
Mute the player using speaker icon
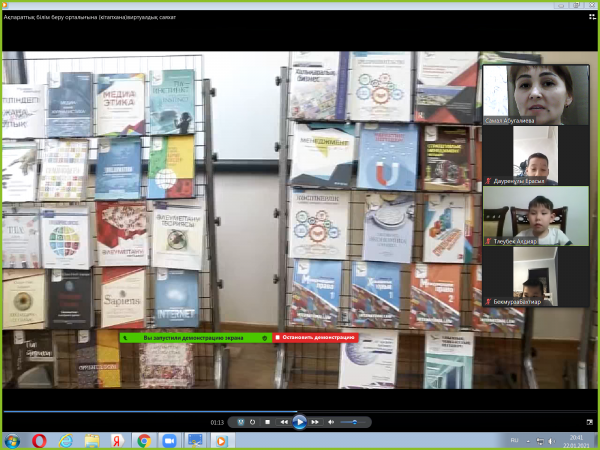click(x=333, y=423)
